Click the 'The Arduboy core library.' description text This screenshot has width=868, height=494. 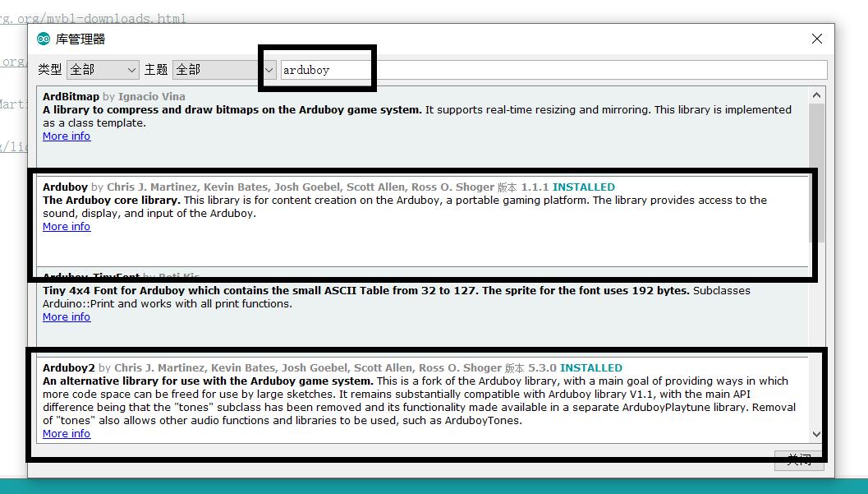pyautogui.click(x=112, y=200)
